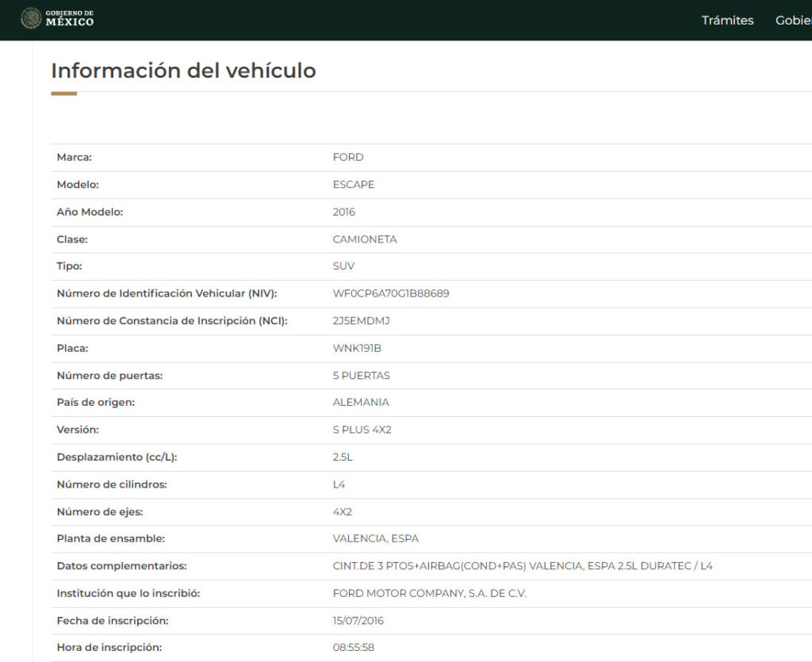Screen dimensions: 812x662
Task: Select the CINT.DE 3 PTOS+AIRBAG complementary data
Action: (523, 566)
